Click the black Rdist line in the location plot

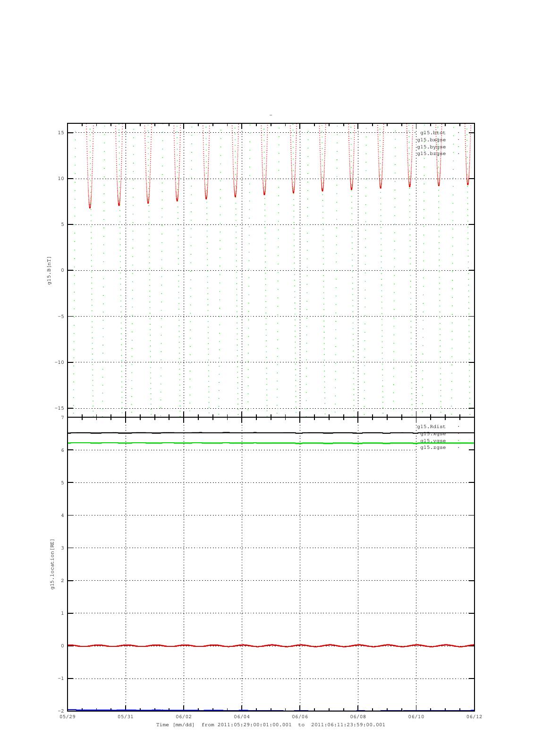[271, 432]
